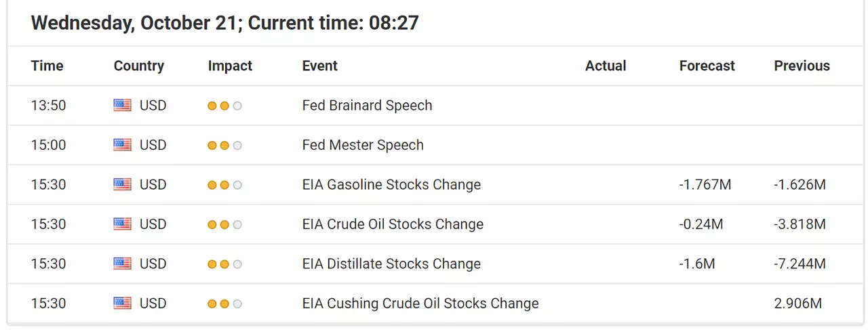Click the -7.244M previous value
This screenshot has width=868, height=330.
[800, 264]
